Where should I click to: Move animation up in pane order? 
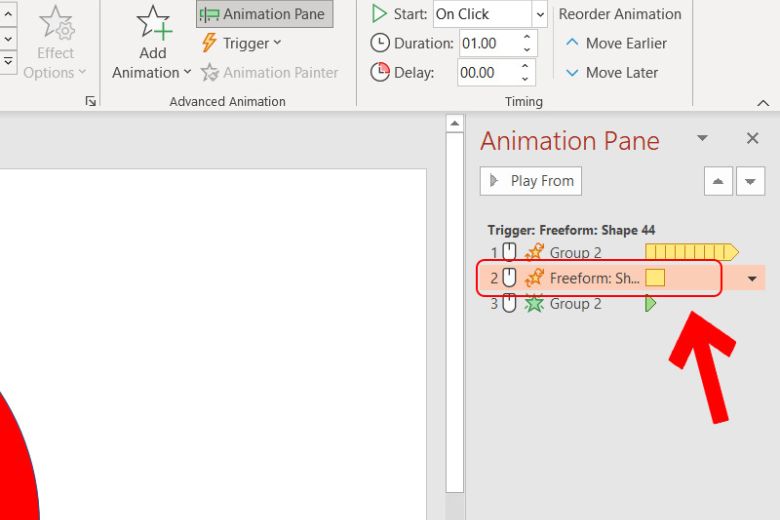(x=718, y=181)
